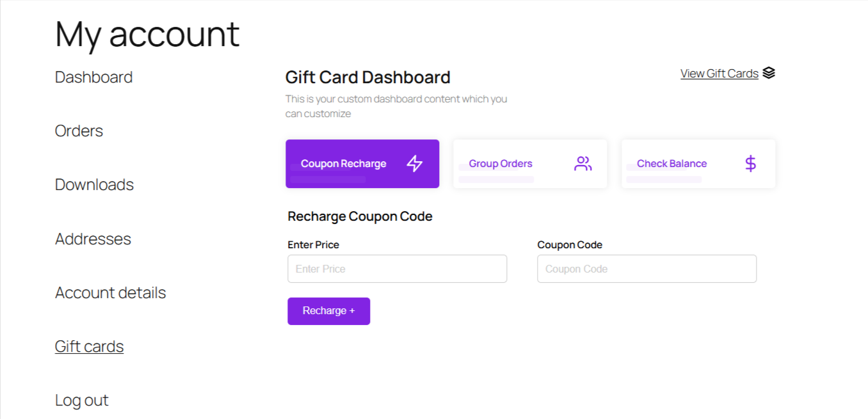Click the stacked layers icon beside View Gift Cards
868x419 pixels.
click(x=769, y=73)
